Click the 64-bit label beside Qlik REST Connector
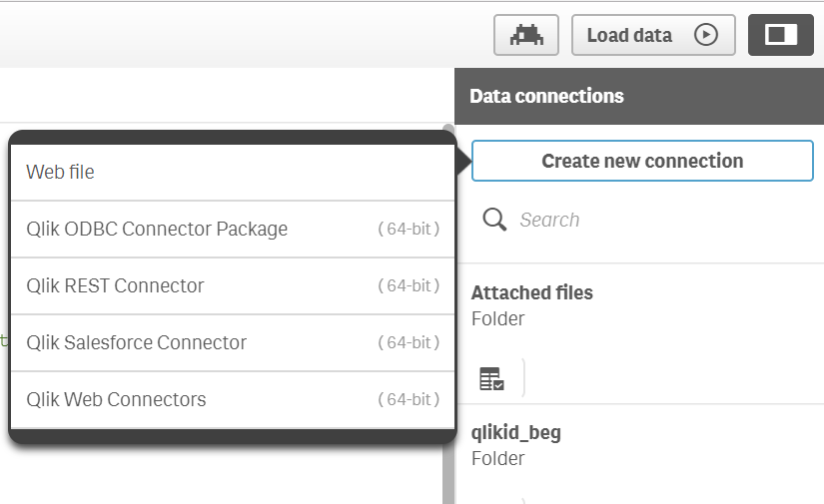This screenshot has width=824, height=504. (x=409, y=285)
